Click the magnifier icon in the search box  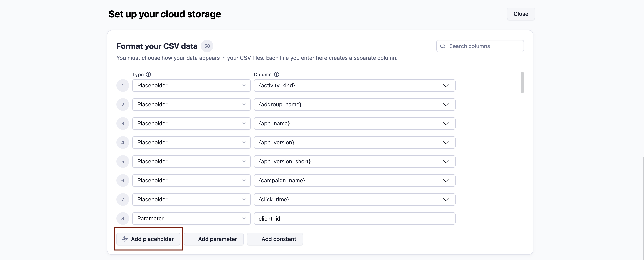442,46
